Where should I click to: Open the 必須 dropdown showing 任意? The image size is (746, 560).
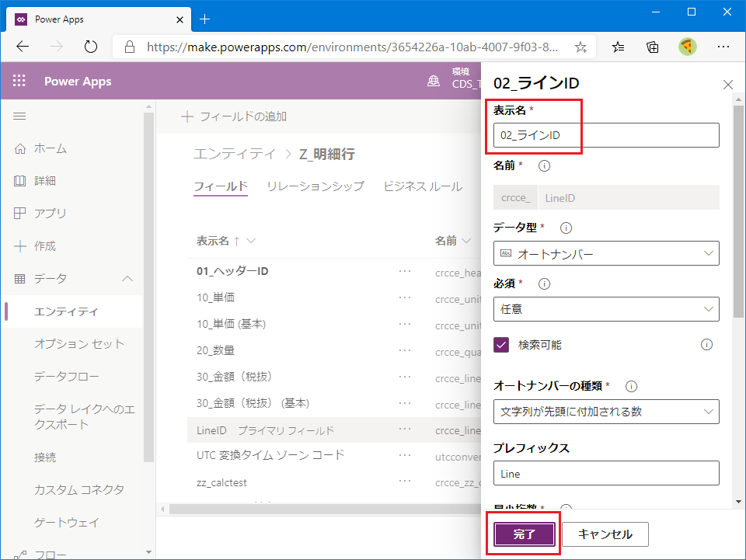tap(606, 309)
